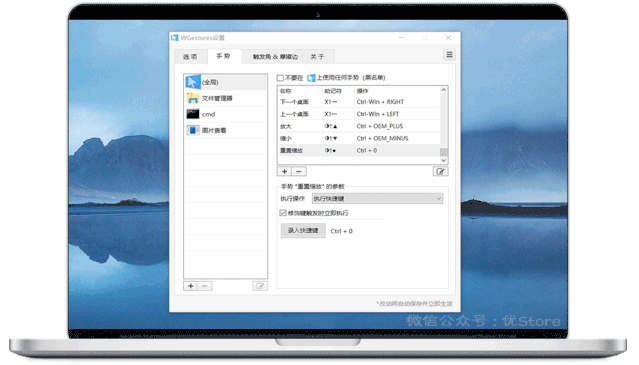Select the 上一个桌面 gesture row
Image resolution: width=639 pixels, height=365 pixels.
tap(359, 114)
